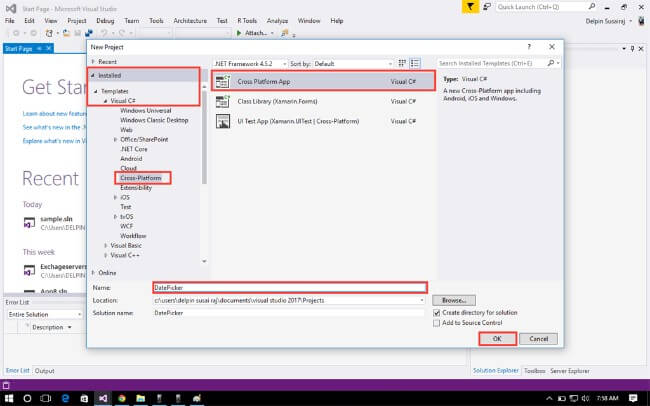Open the File menu
The image size is (650, 406).
tap(10, 21)
